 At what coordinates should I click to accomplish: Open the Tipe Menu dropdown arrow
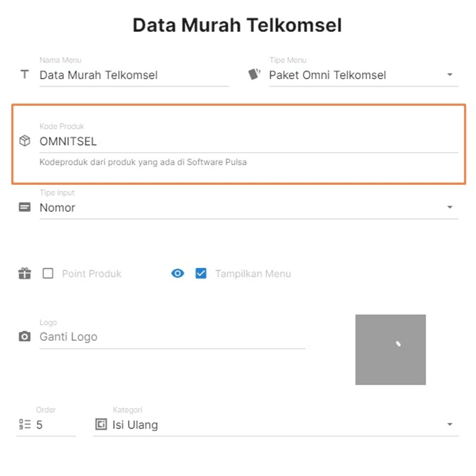449,74
